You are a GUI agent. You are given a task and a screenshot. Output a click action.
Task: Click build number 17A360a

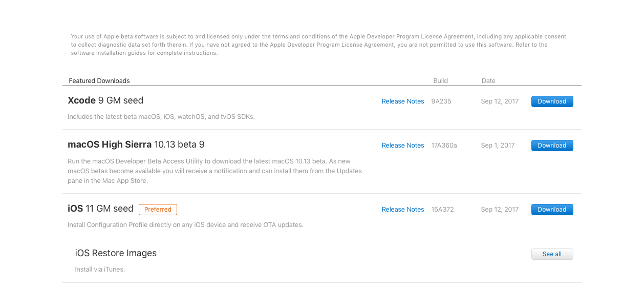click(444, 146)
